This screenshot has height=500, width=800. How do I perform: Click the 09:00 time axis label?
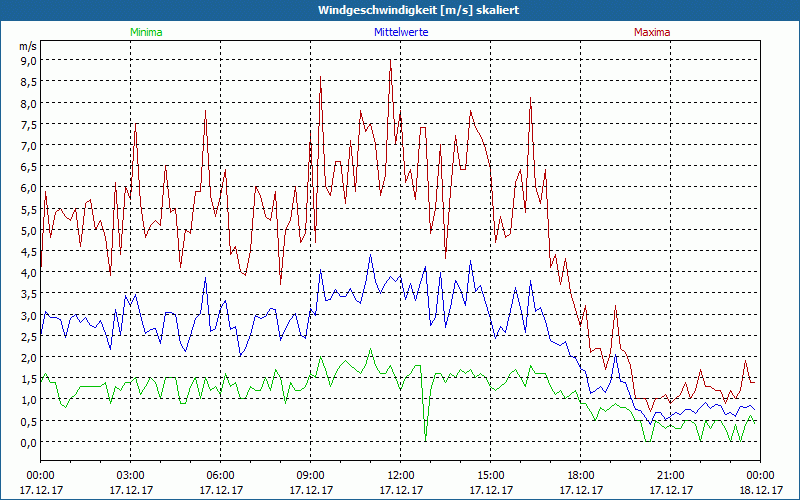(x=311, y=476)
